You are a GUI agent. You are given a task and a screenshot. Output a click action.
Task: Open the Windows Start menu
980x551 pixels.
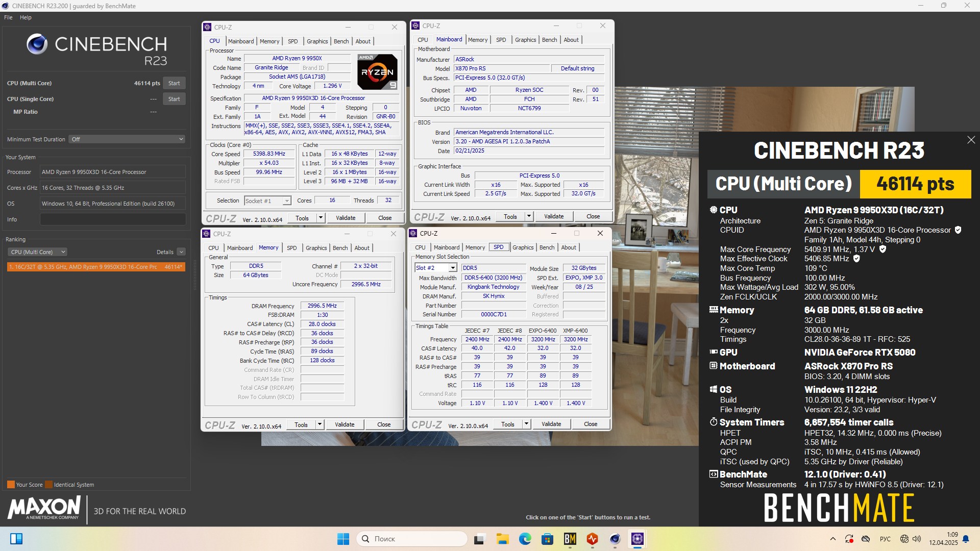pyautogui.click(x=343, y=539)
